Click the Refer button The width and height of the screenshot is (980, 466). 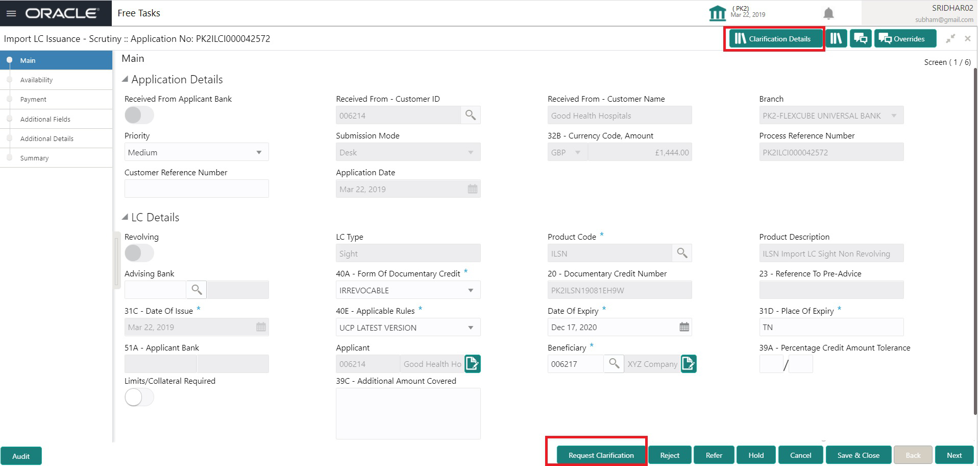coord(714,455)
